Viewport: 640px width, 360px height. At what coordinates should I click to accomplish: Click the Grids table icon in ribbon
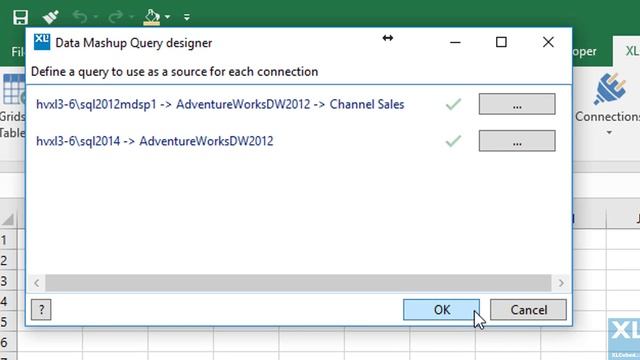pos(13,90)
